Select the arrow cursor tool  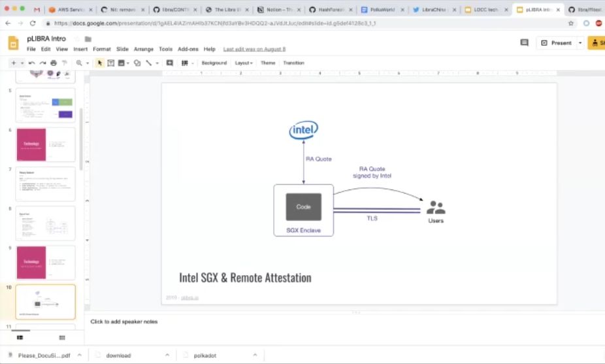[100, 63]
